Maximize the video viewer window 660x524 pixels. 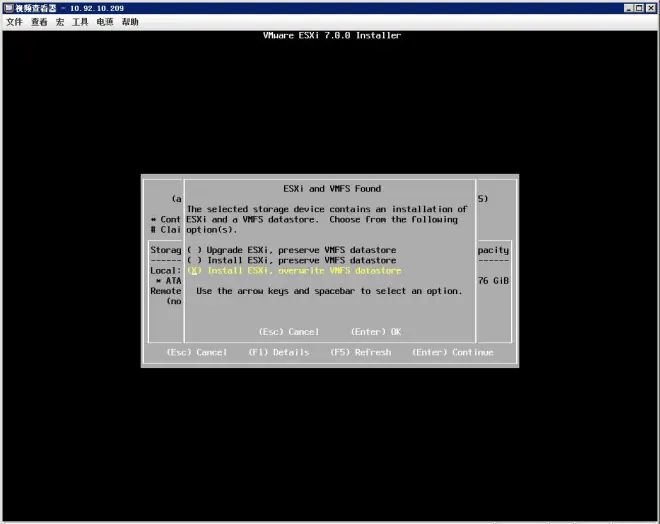point(639,8)
